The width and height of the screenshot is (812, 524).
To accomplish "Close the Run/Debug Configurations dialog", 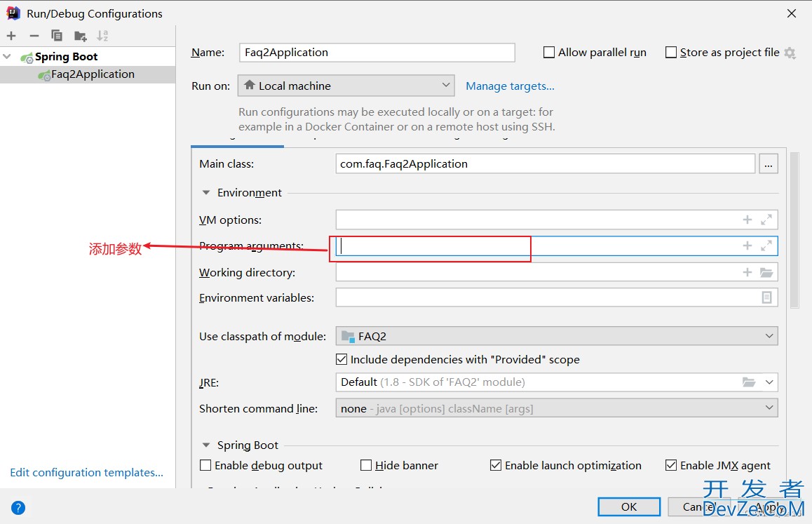I will [792, 13].
